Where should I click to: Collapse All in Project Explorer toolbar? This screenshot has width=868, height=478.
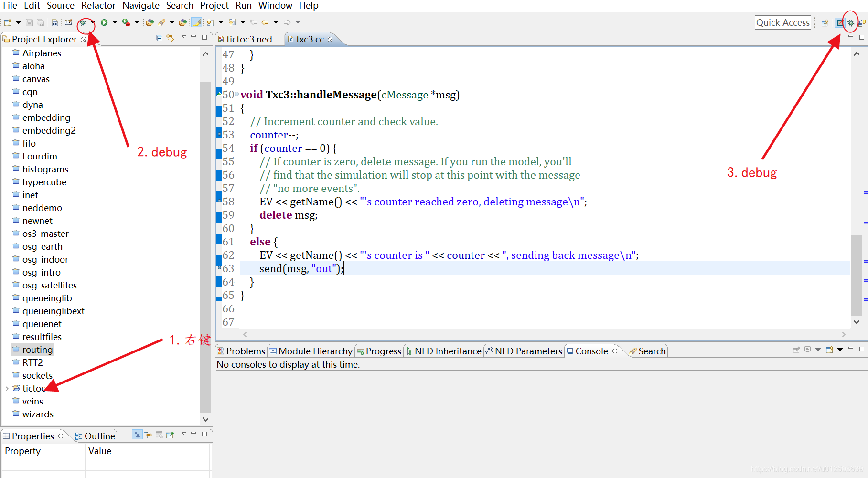pos(160,37)
